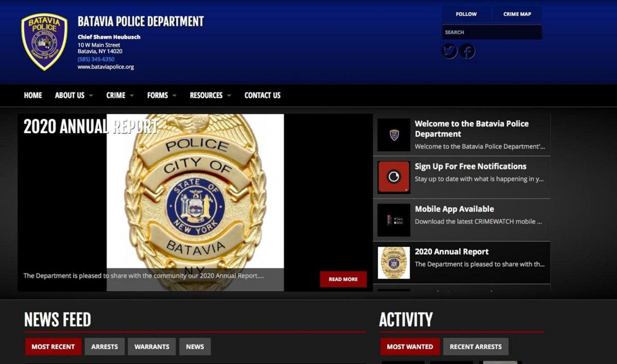Select Home in the navigation bar
Viewport: 617px width, 364px height.
point(32,95)
